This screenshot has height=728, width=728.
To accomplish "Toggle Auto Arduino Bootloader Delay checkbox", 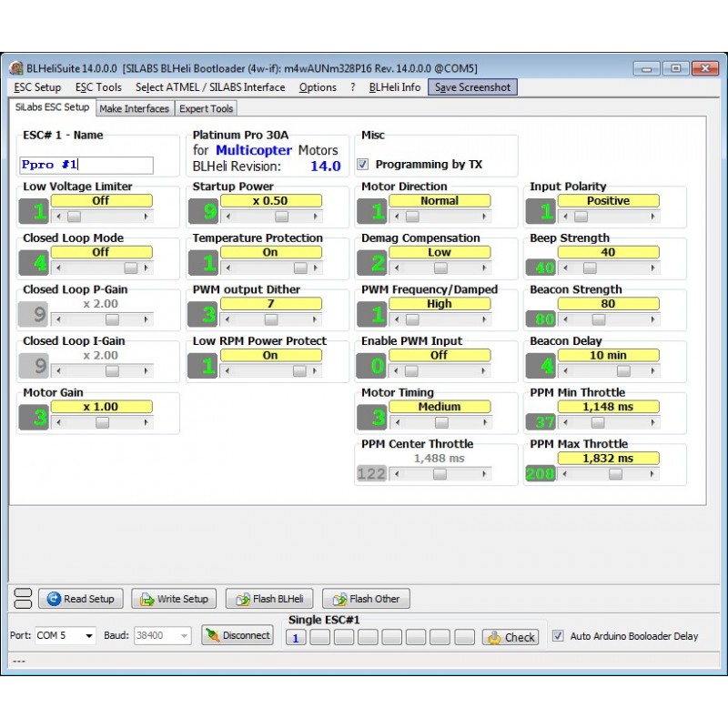I will point(558,635).
